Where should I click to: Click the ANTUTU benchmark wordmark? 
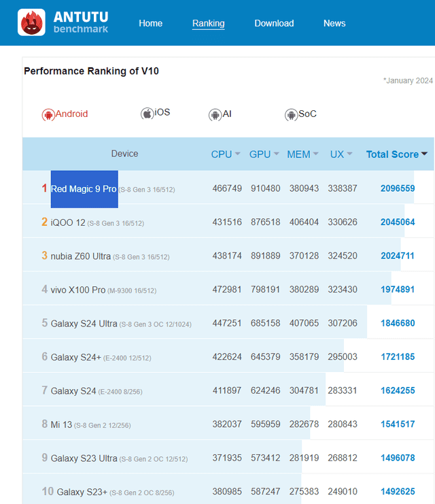[x=81, y=22]
